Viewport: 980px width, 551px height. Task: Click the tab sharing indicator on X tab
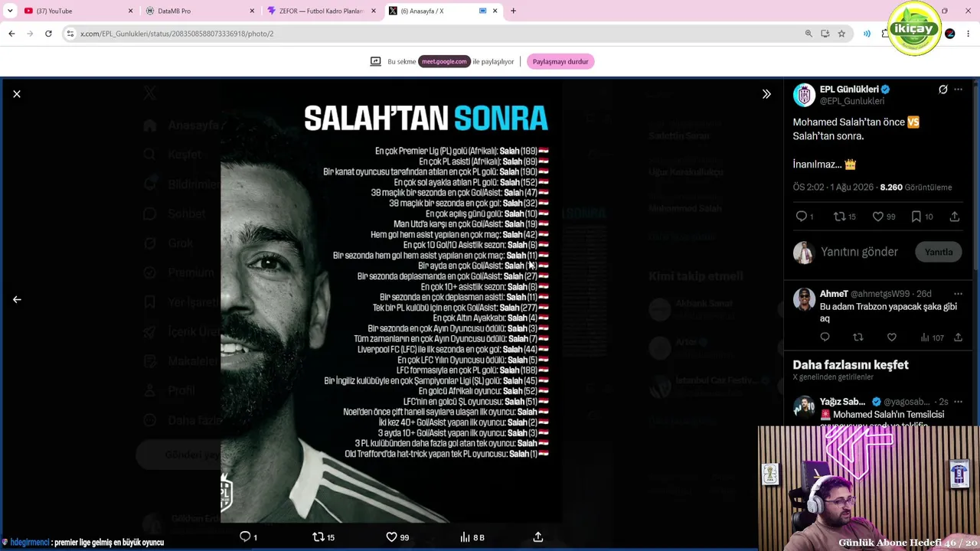tap(482, 11)
